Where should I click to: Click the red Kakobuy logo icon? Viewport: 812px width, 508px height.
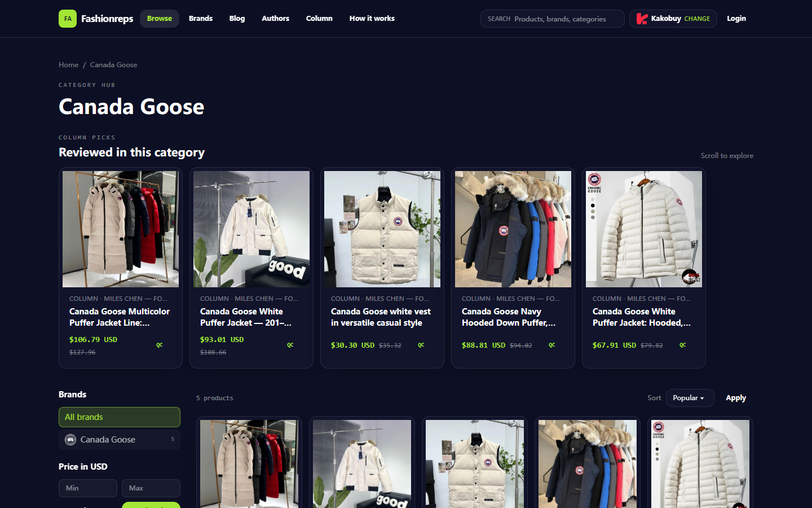(642, 19)
